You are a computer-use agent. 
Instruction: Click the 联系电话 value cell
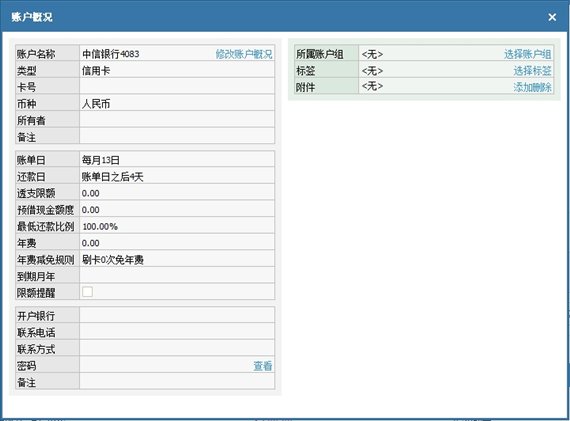tap(177, 332)
